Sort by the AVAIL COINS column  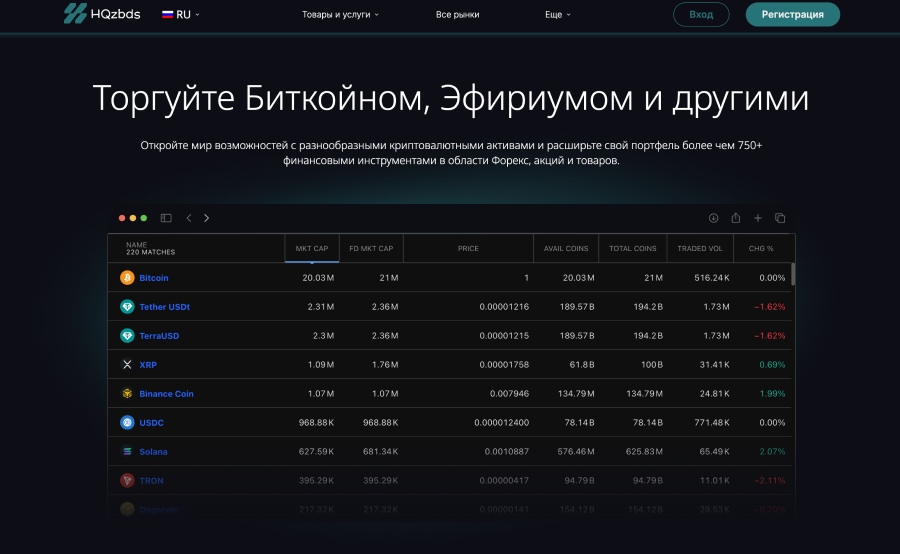pyautogui.click(x=566, y=249)
